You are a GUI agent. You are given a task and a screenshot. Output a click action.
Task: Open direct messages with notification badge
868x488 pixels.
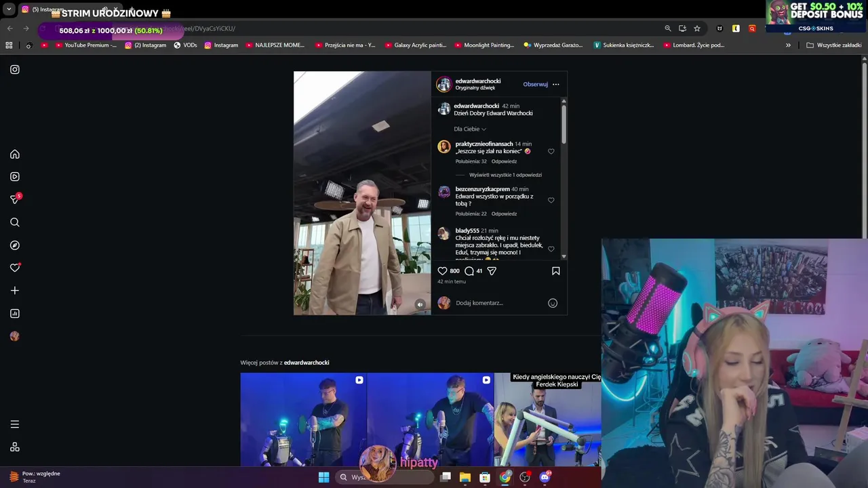(15, 199)
